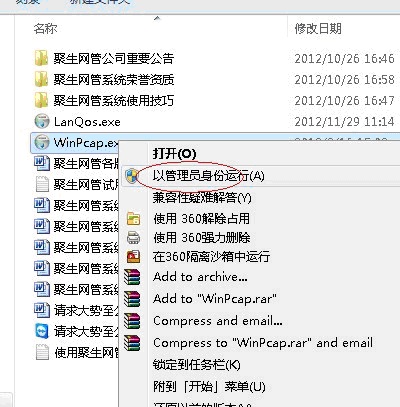Choose 打开(O) from context menu
This screenshot has height=407, width=400.
coord(174,154)
